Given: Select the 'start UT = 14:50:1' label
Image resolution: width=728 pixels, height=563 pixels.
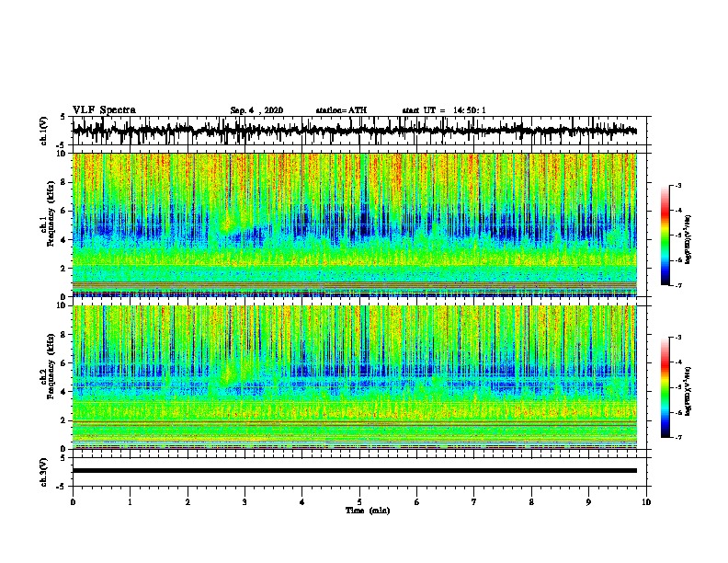Looking at the screenshot, I should point(444,110).
